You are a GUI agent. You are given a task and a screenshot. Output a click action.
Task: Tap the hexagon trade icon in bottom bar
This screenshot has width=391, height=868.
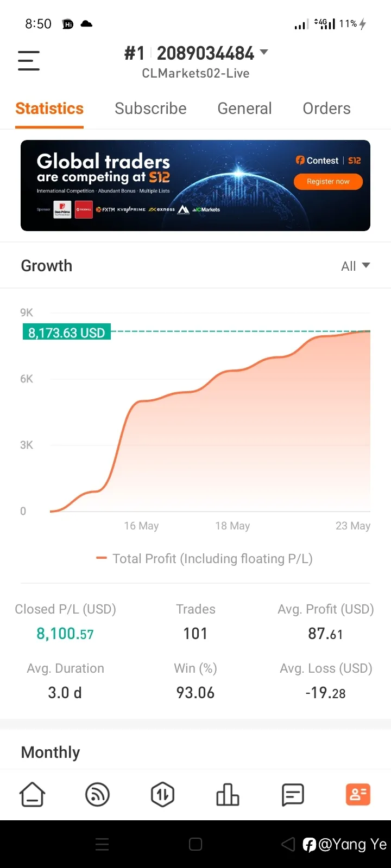tap(162, 795)
